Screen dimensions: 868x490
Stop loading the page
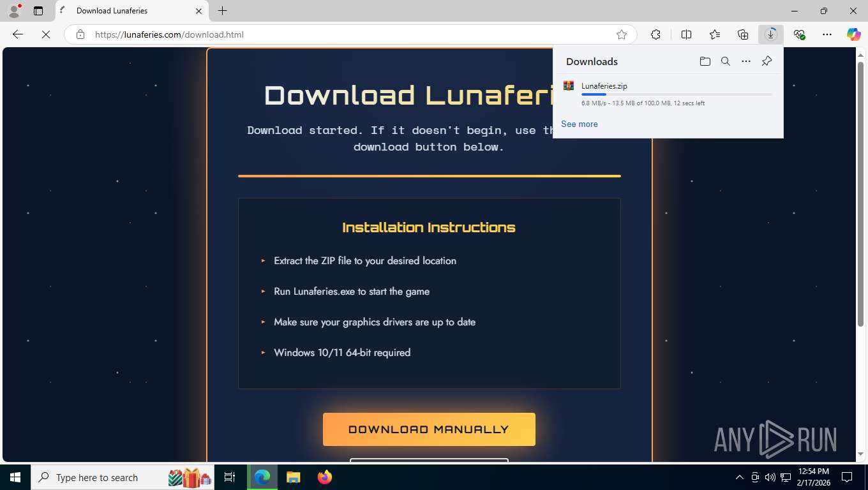pos(46,34)
